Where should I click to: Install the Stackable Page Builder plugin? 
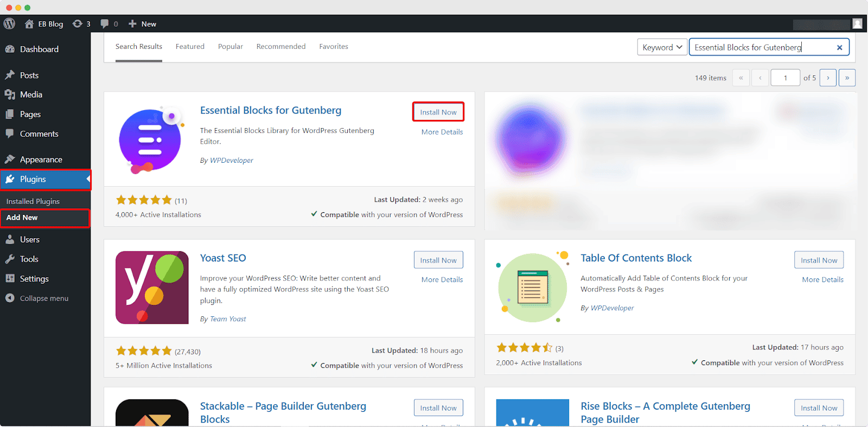click(438, 408)
